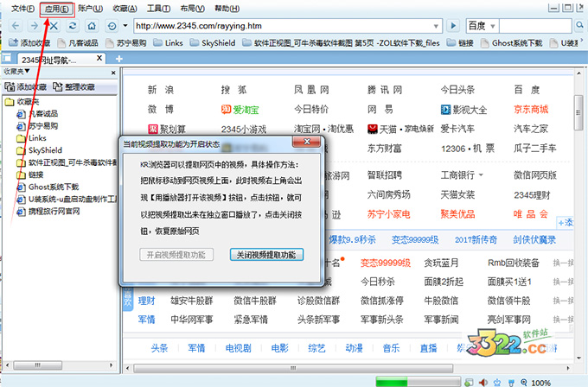Select Ghost系统下载 in favorites tree
This screenshot has width=588, height=387.
pyautogui.click(x=48, y=187)
